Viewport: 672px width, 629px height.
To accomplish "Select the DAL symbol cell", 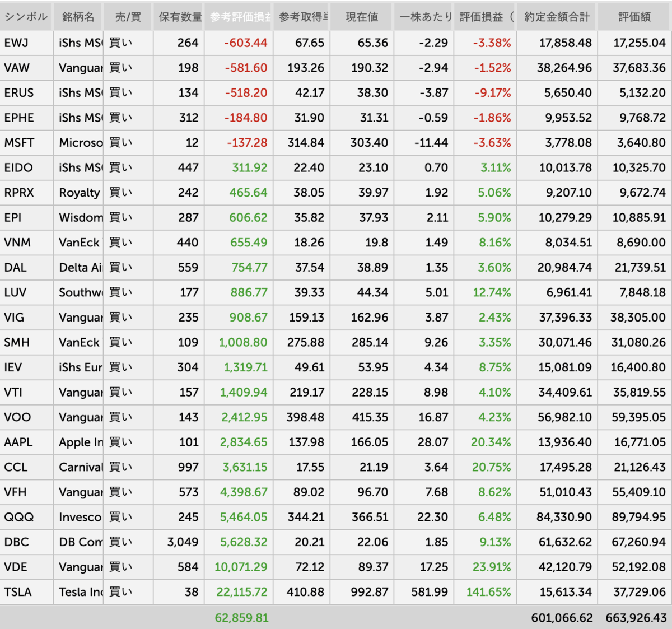I will tap(26, 268).
